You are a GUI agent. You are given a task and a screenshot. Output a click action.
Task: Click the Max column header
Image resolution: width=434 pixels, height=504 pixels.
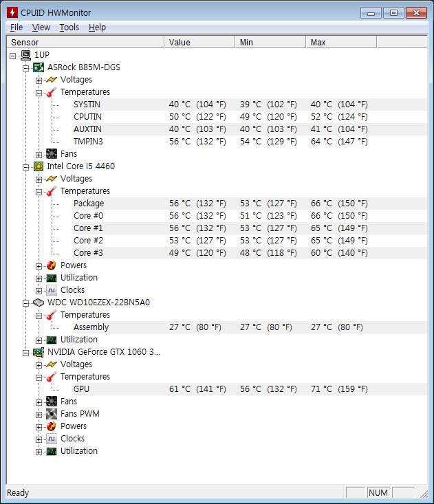340,43
